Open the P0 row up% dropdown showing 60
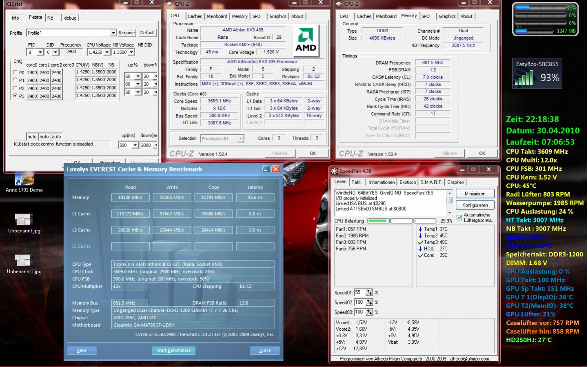Image resolution: width=588 pixels, height=367 pixels. click(138, 76)
